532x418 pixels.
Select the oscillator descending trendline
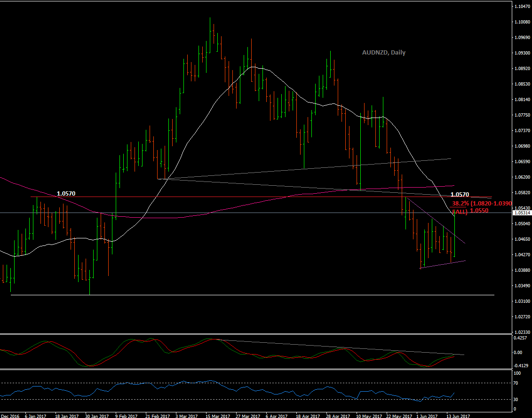pyautogui.click(x=329, y=347)
